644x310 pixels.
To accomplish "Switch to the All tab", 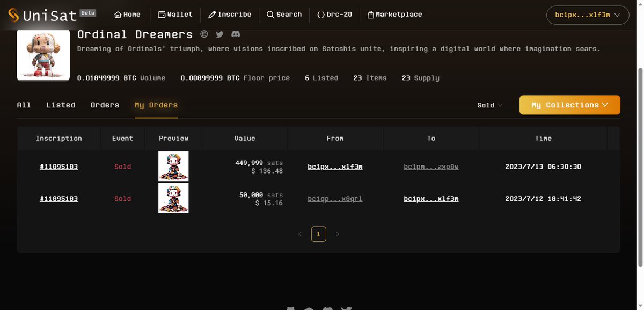I will coord(24,105).
